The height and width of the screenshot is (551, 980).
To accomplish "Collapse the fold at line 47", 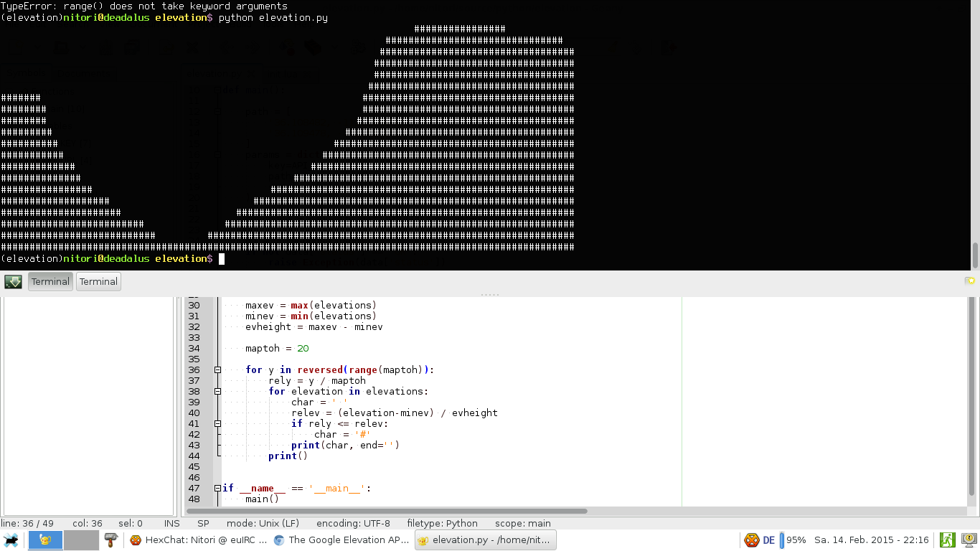I will [x=217, y=489].
